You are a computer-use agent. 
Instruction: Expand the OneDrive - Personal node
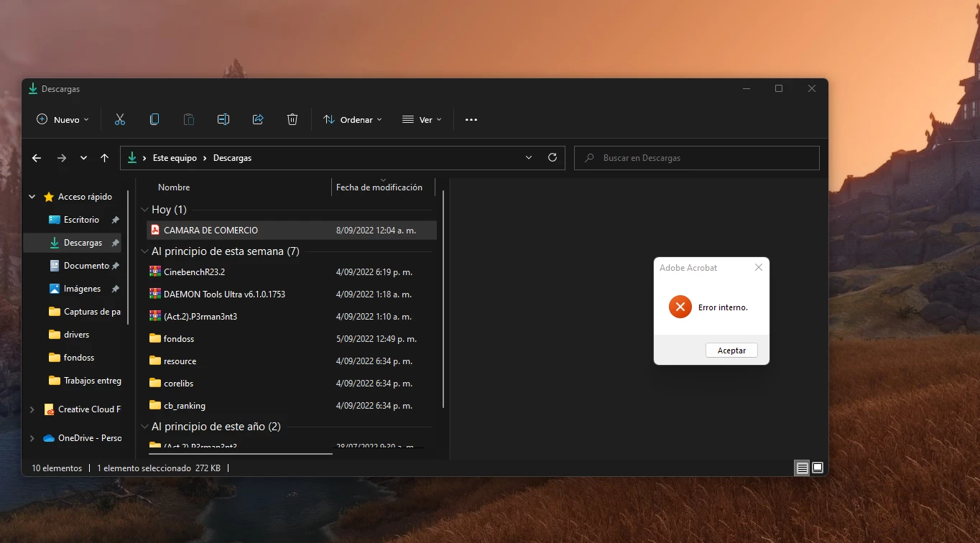point(32,438)
